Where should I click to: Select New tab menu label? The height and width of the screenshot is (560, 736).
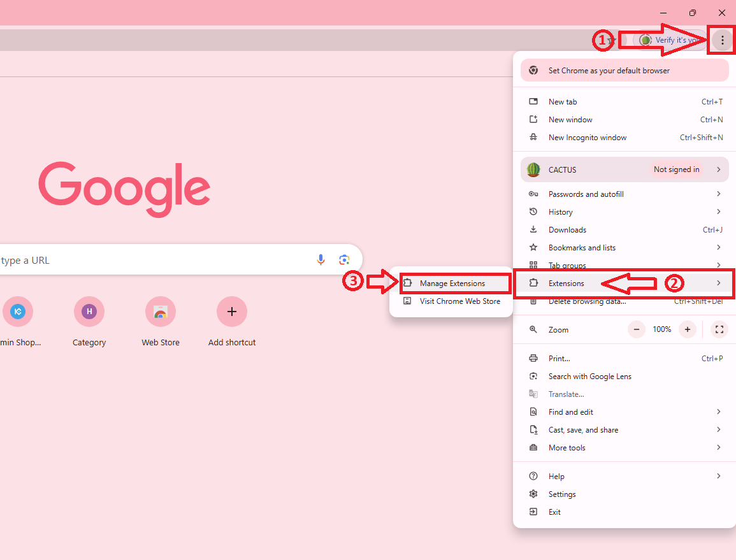pyautogui.click(x=562, y=101)
